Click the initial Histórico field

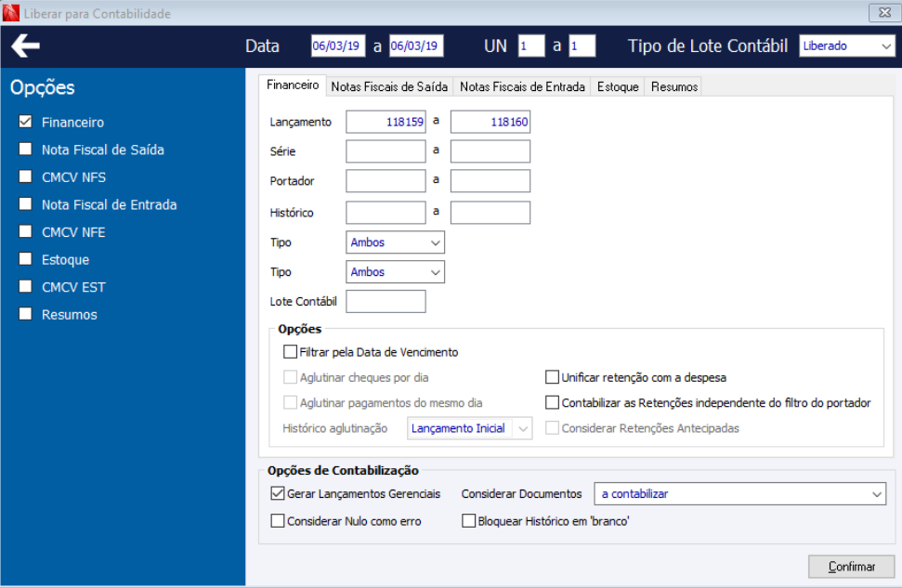coord(386,213)
